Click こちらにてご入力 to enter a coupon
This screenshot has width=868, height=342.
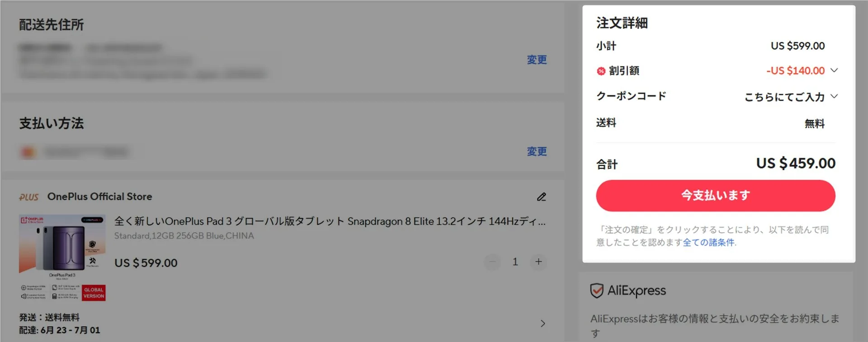784,97
